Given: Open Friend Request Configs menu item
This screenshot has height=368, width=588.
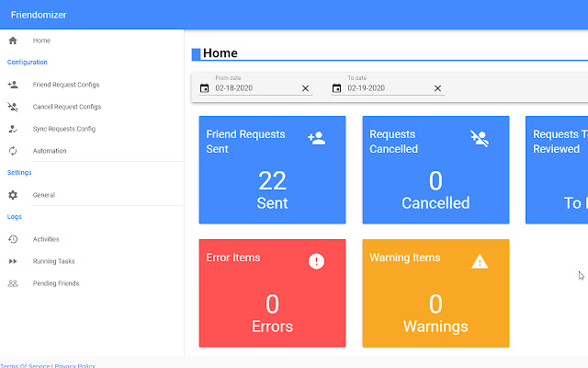Looking at the screenshot, I should click(x=66, y=85).
